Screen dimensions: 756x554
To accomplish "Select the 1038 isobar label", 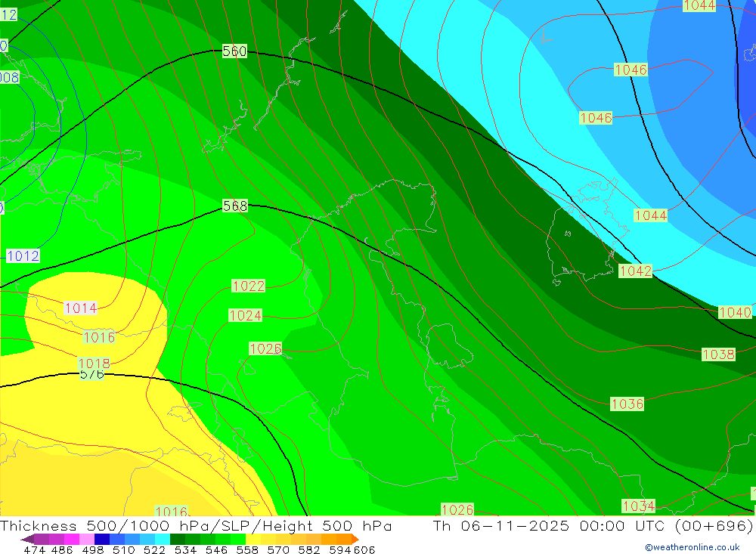I will (718, 354).
